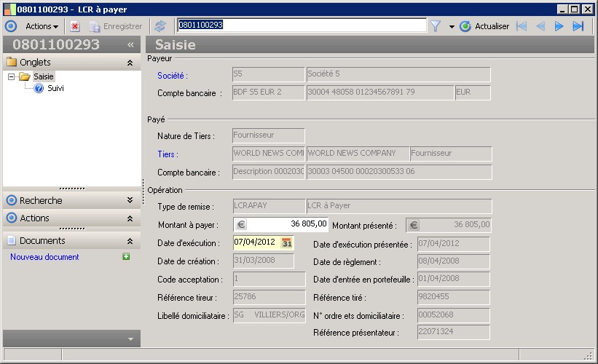Go to previous record arrow icon
Image resolution: width=598 pixels, height=364 pixels.
click(540, 26)
